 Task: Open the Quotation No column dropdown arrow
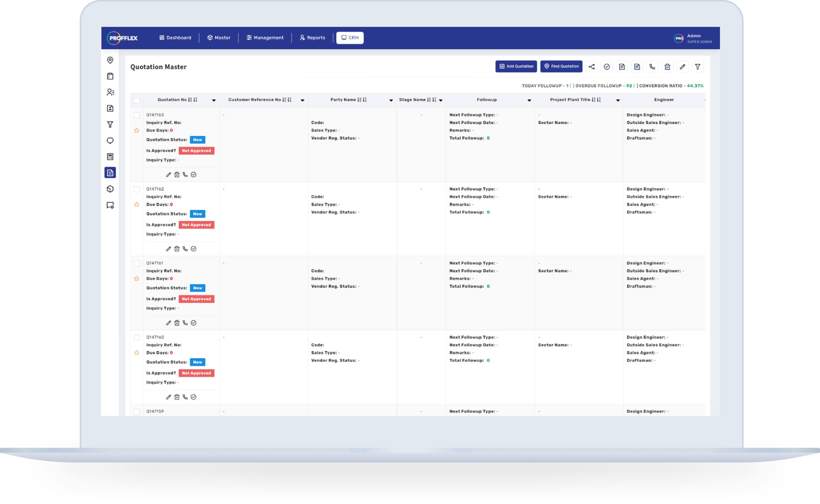pyautogui.click(x=214, y=100)
